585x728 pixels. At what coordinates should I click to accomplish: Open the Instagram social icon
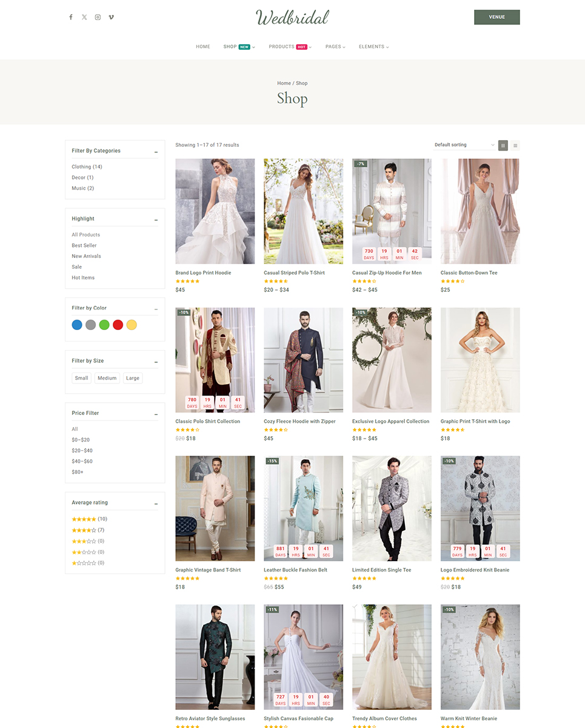(x=98, y=17)
